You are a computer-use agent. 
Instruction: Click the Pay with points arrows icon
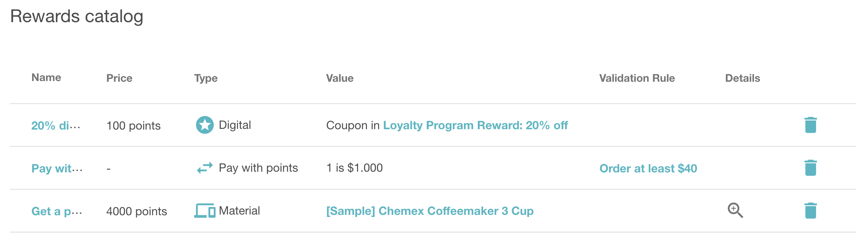coord(205,168)
